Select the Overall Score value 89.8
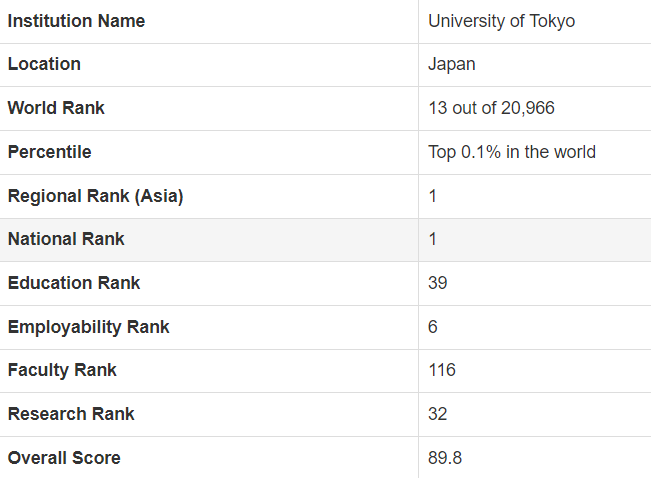Image resolution: width=651 pixels, height=478 pixels. click(445, 458)
